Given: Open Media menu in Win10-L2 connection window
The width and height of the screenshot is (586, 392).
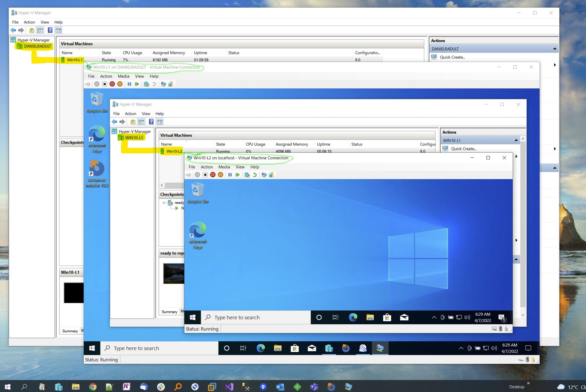Looking at the screenshot, I should [224, 167].
